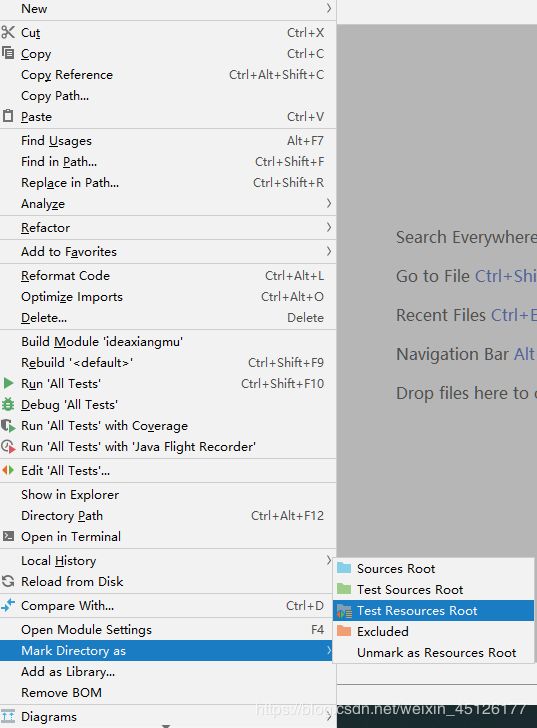Select the orange Excluded folder icon
Image resolution: width=537 pixels, height=728 pixels.
pos(344,631)
